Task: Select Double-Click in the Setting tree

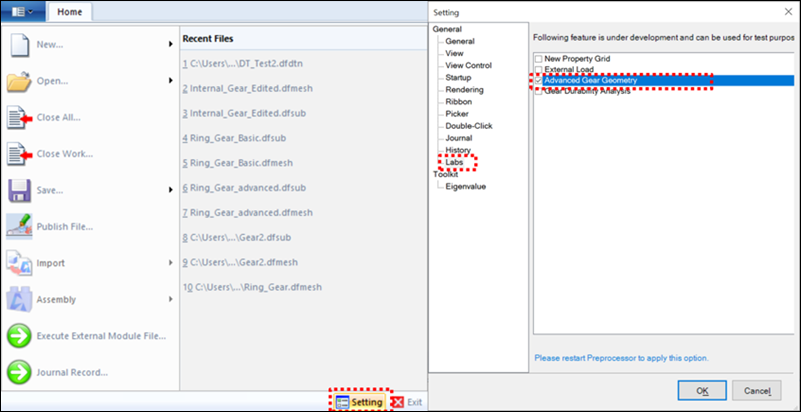Action: pos(469,126)
